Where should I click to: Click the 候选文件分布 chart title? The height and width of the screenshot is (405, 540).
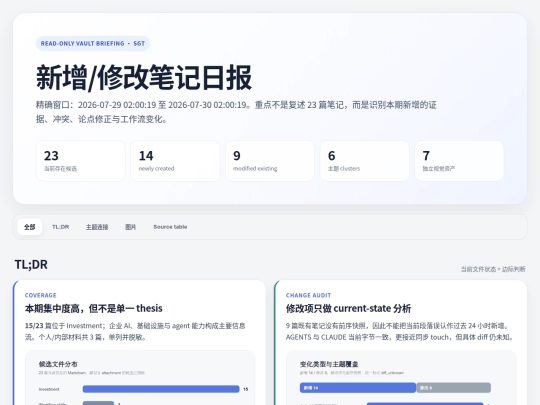pos(58,364)
